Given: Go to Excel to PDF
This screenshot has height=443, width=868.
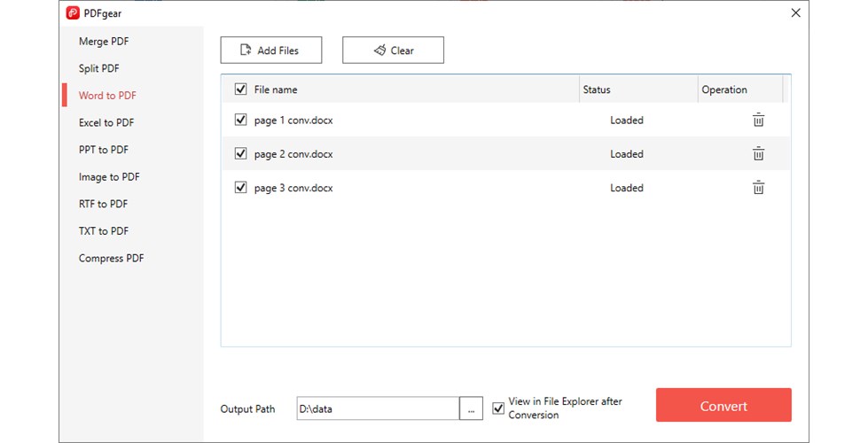Looking at the screenshot, I should (x=106, y=123).
